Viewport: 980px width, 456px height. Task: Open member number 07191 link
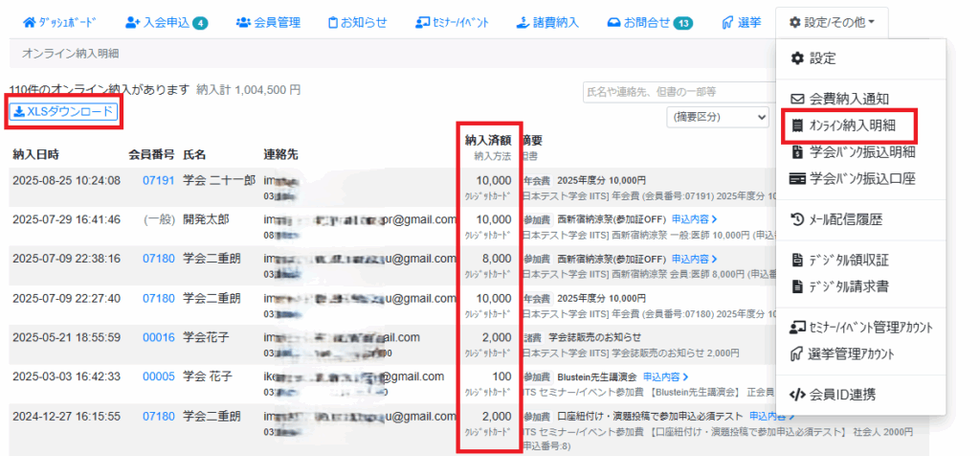158,180
